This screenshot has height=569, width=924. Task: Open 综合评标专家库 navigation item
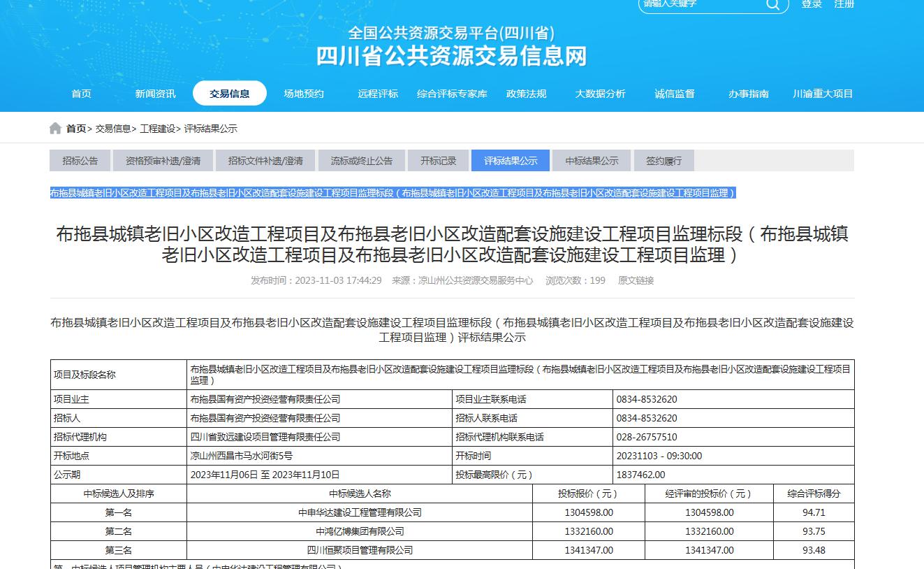click(452, 94)
